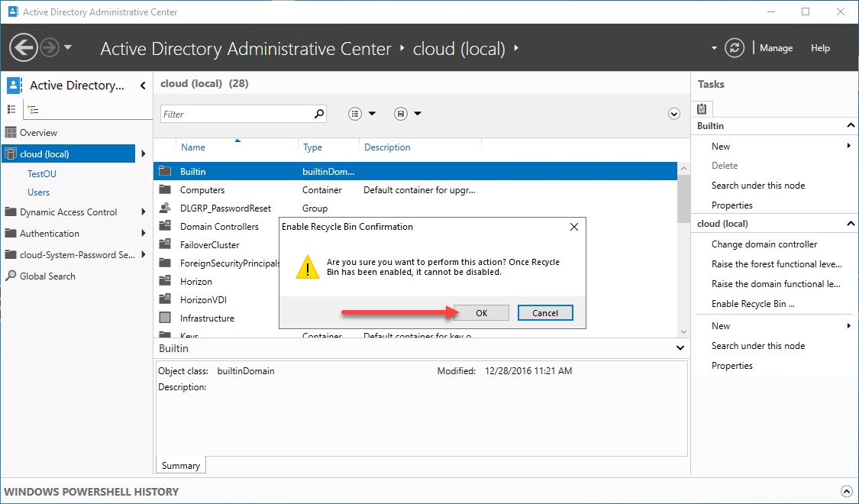Confirm enabling Recycle Bin with OK

pyautogui.click(x=482, y=313)
